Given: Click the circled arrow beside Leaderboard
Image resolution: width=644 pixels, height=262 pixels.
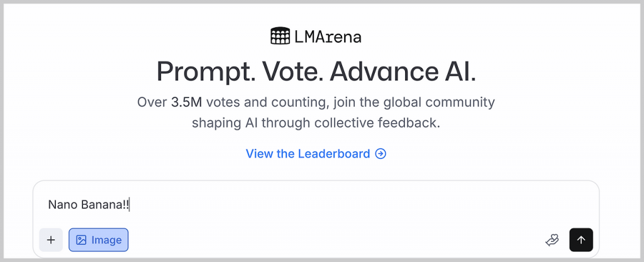Looking at the screenshot, I should pos(380,154).
